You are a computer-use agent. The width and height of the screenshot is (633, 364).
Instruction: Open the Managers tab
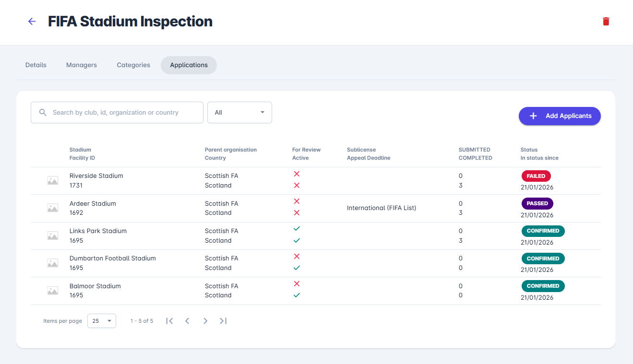click(x=82, y=65)
